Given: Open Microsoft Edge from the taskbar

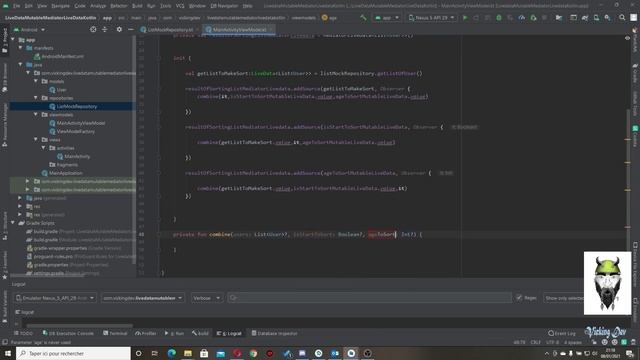Looking at the screenshot, I should pos(171,353).
